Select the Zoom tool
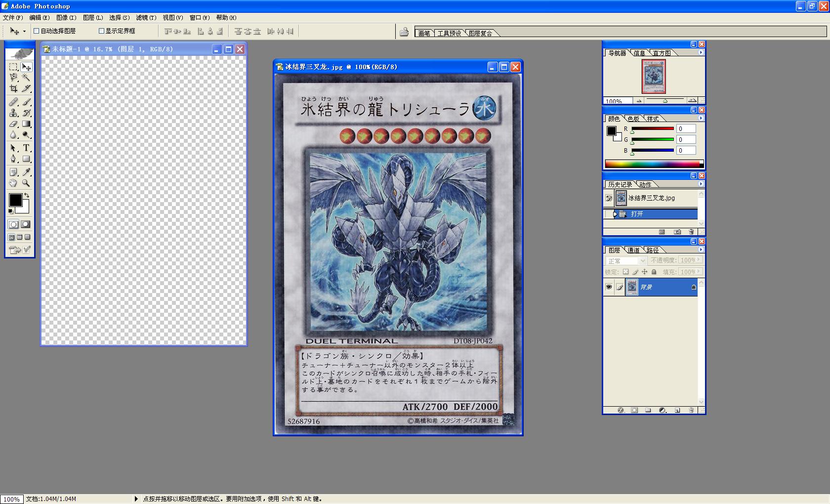This screenshot has height=504, width=830. pos(26,183)
